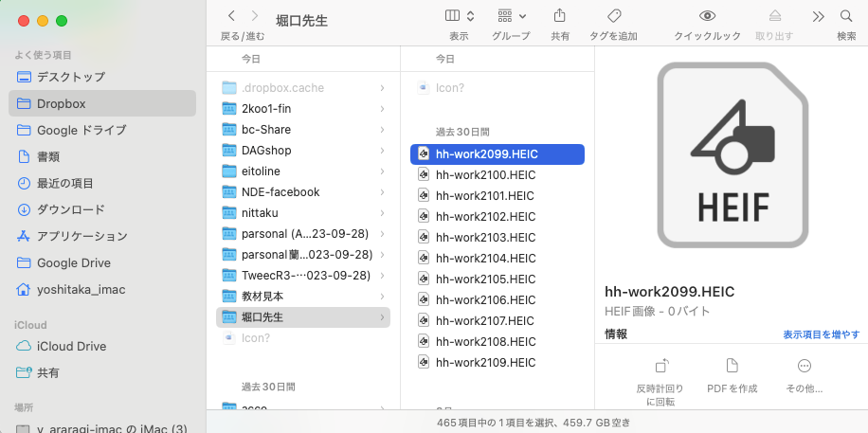Select the Icon? file in the first column
This screenshot has width=868, height=433.
303,337
